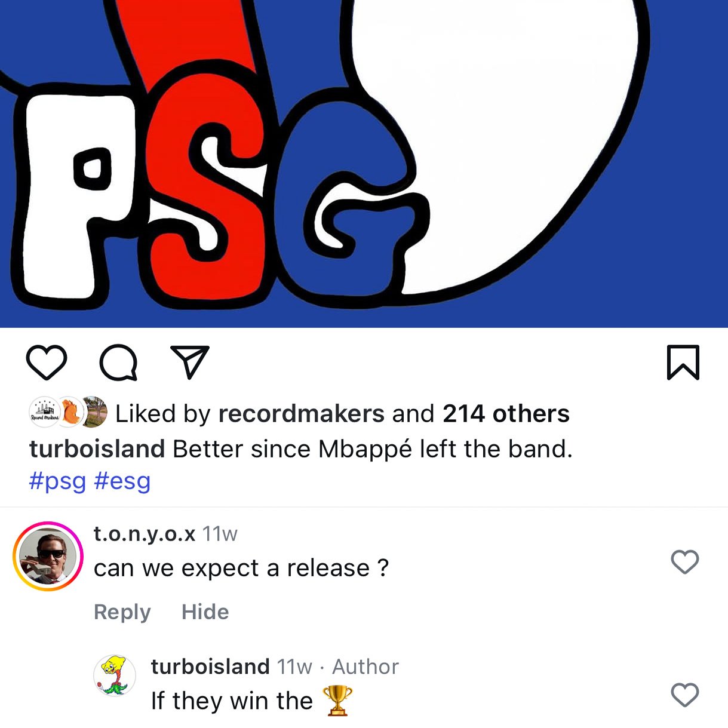Tap the third liker avatar photo
The height and width of the screenshot is (728, 728).
click(94, 412)
